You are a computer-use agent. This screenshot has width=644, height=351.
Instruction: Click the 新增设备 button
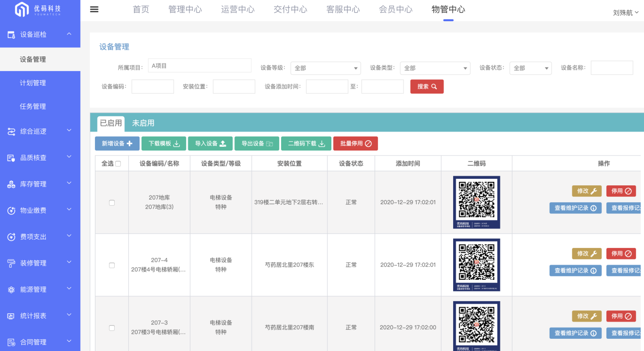click(x=117, y=144)
